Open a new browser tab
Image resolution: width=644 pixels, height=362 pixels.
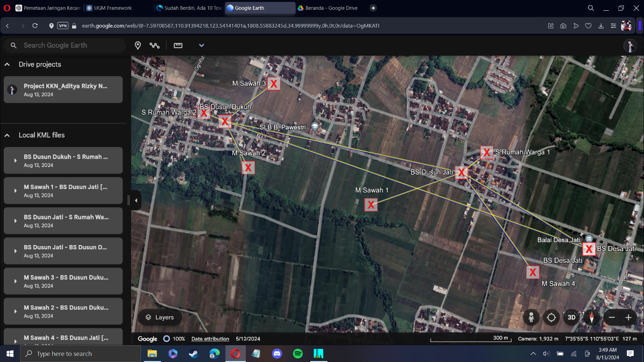point(373,8)
